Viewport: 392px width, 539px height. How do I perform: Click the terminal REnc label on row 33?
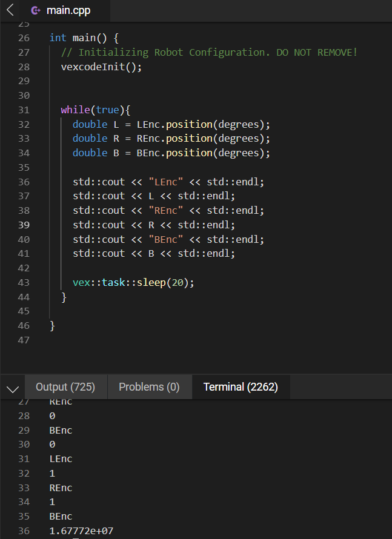pyautogui.click(x=61, y=488)
